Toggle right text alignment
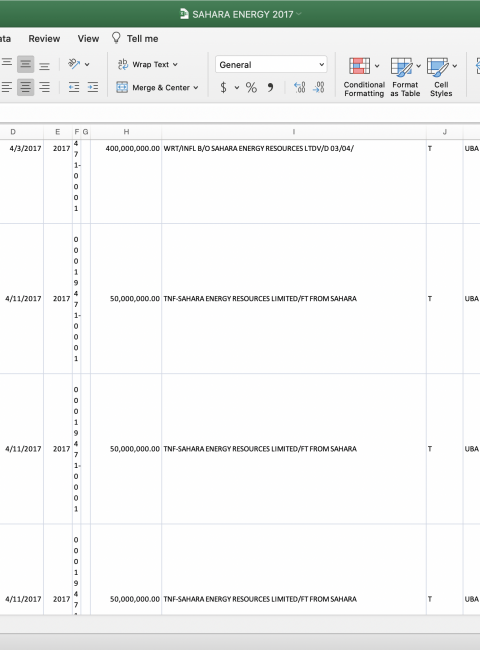This screenshot has height=650, width=480. [x=44, y=87]
